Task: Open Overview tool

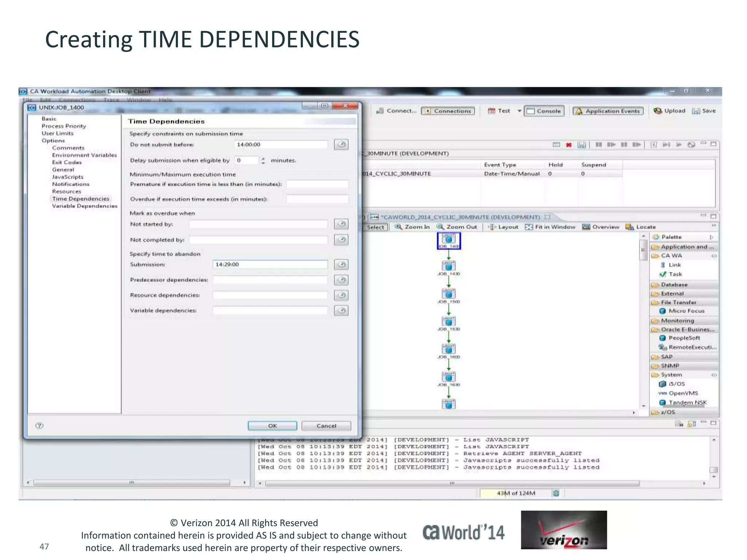Action: (601, 227)
